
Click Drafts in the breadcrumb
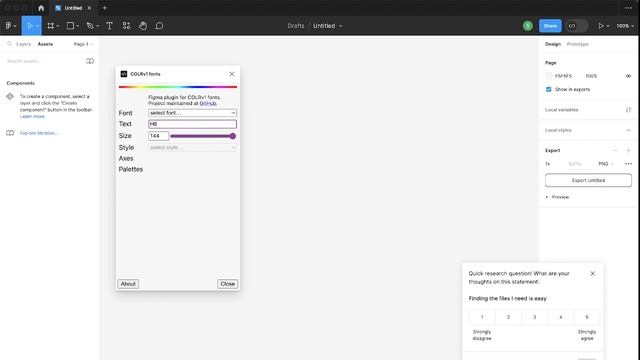[296, 26]
